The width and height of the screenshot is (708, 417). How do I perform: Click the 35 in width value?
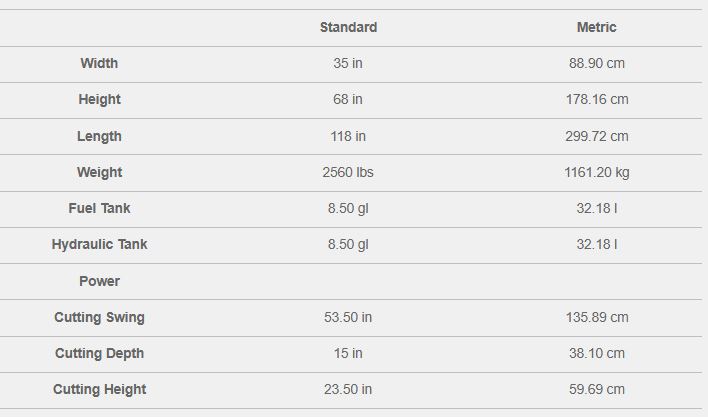coord(348,63)
